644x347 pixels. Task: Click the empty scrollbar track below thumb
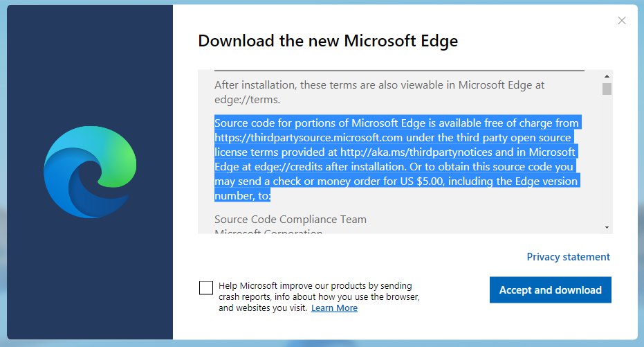coord(607,161)
